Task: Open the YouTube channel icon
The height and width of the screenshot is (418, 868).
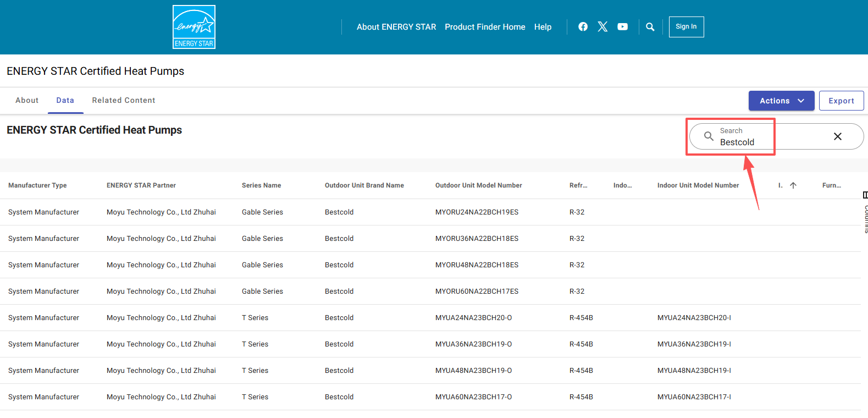Action: coord(623,26)
